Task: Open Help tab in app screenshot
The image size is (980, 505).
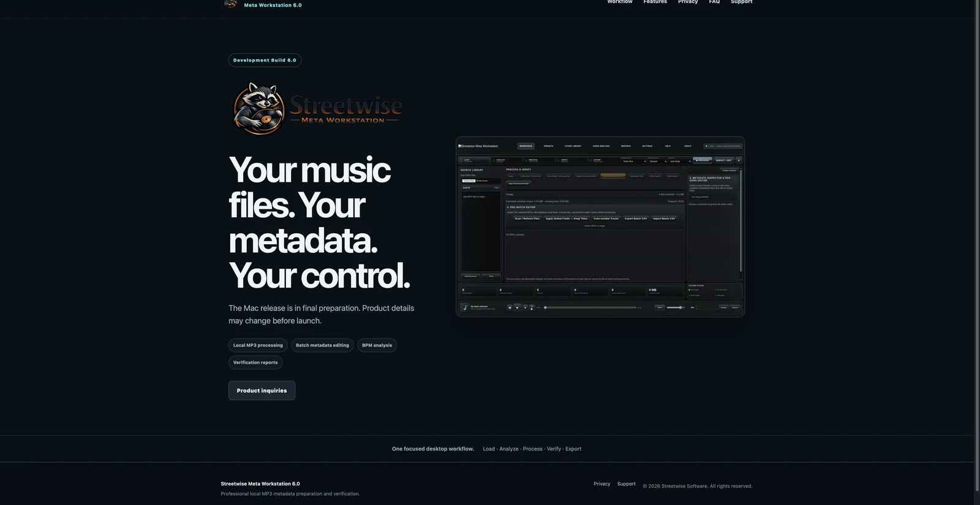Action: 668,146
